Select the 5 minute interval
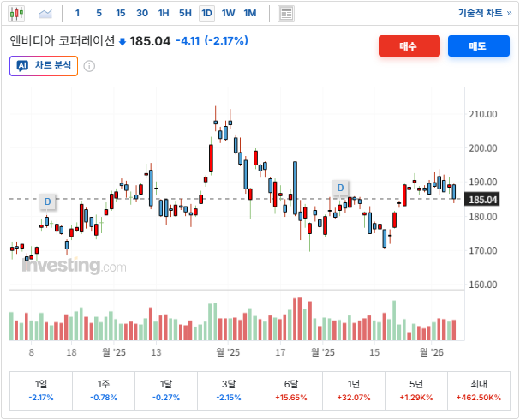 click(x=99, y=13)
